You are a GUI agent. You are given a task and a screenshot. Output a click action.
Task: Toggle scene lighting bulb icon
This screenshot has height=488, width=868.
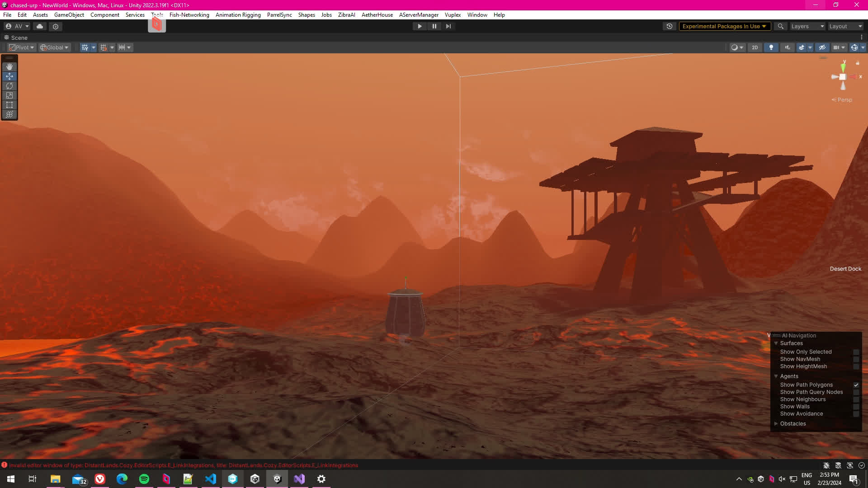(x=771, y=47)
